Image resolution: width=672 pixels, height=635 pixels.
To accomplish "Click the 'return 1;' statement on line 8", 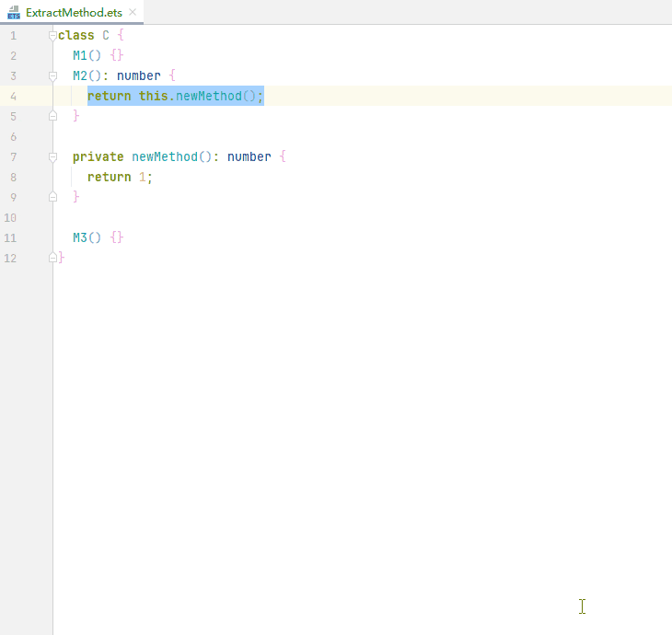I will 120,177.
